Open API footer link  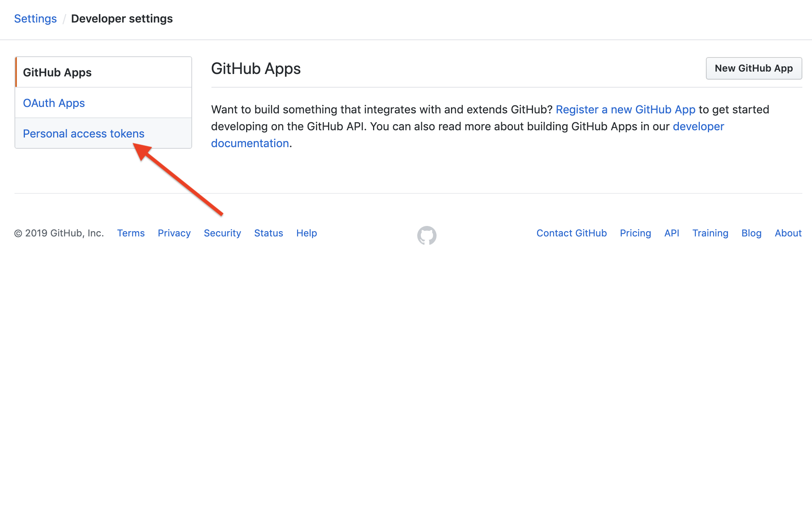coord(672,233)
